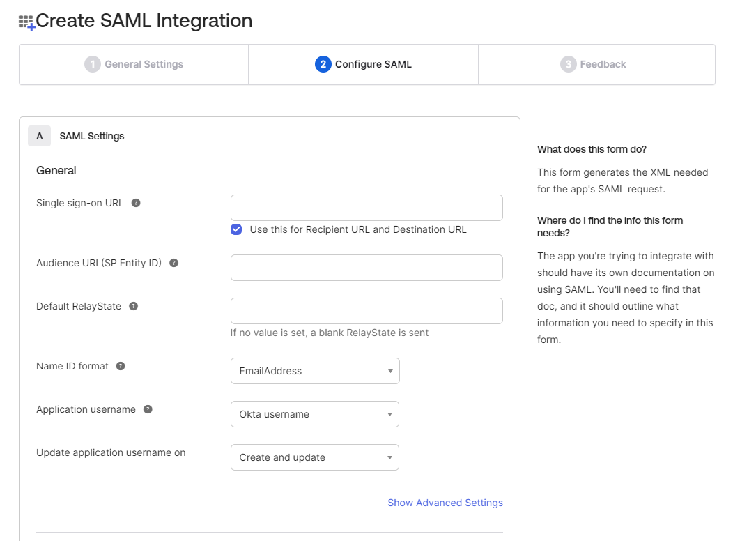The image size is (756, 541).
Task: Click help icon beside Application username
Action: tap(148, 409)
